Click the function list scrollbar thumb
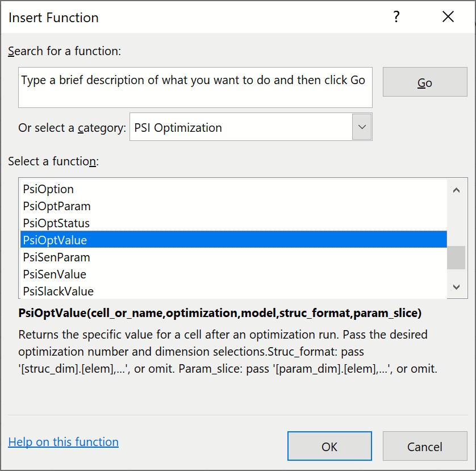 click(x=456, y=257)
